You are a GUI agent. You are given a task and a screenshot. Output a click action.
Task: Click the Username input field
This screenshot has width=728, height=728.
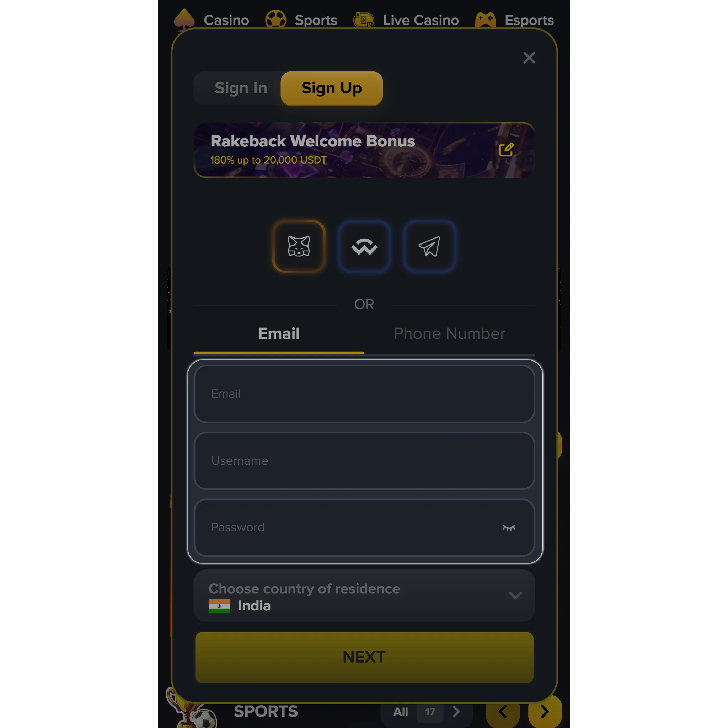click(364, 461)
